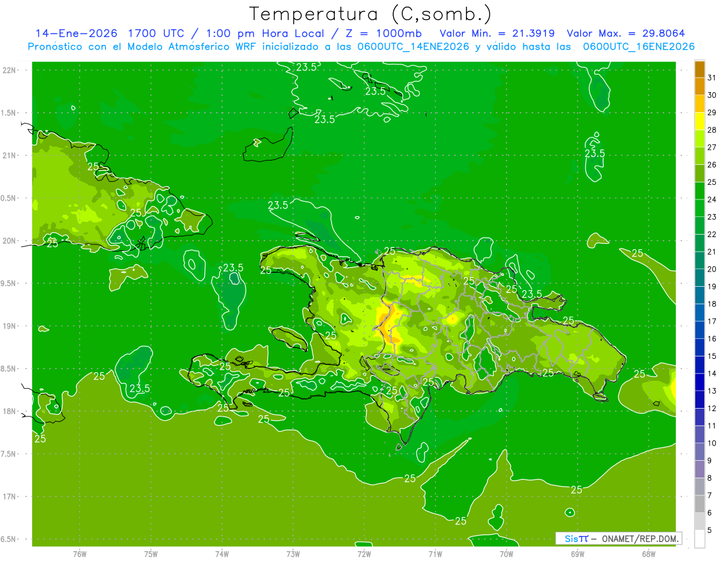Click the '18N' latitude axis label
Screen dimensions: 728x562
(x=10, y=411)
